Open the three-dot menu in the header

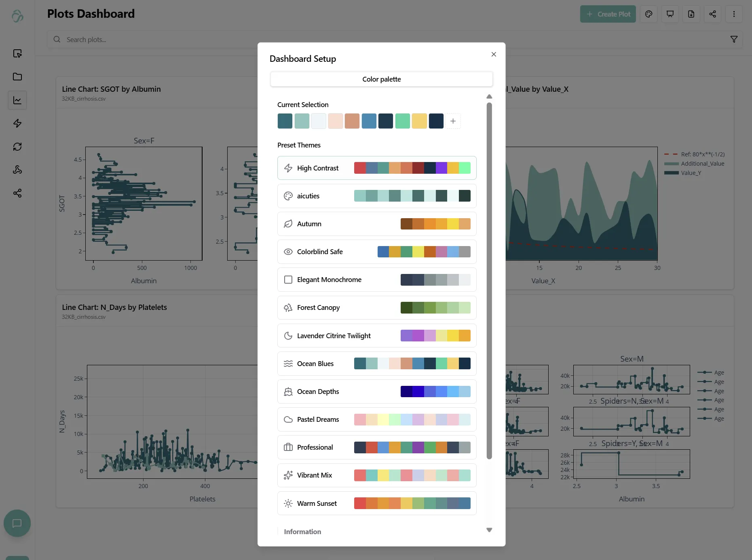click(734, 14)
